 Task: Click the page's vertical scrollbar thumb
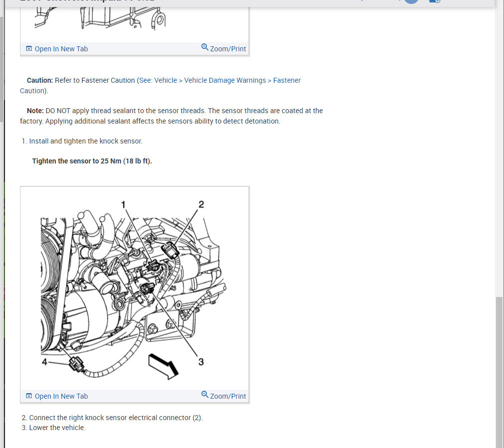(x=499, y=372)
